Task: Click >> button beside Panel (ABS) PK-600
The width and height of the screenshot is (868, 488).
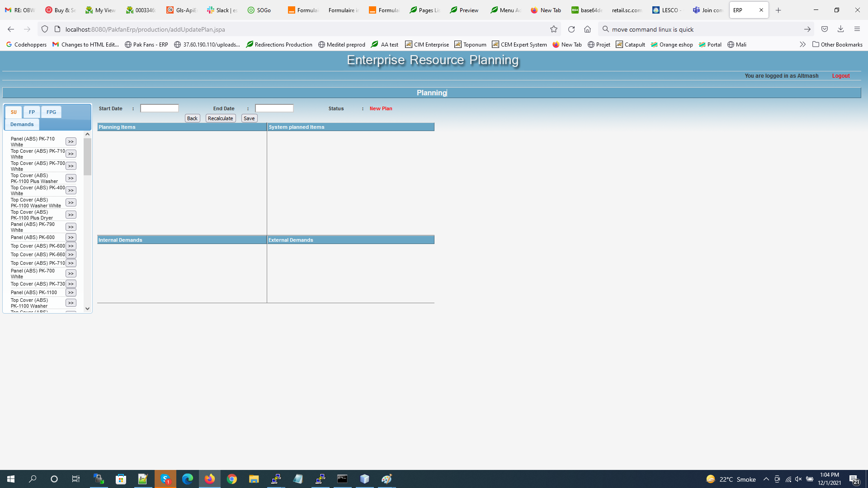Action: click(71, 237)
